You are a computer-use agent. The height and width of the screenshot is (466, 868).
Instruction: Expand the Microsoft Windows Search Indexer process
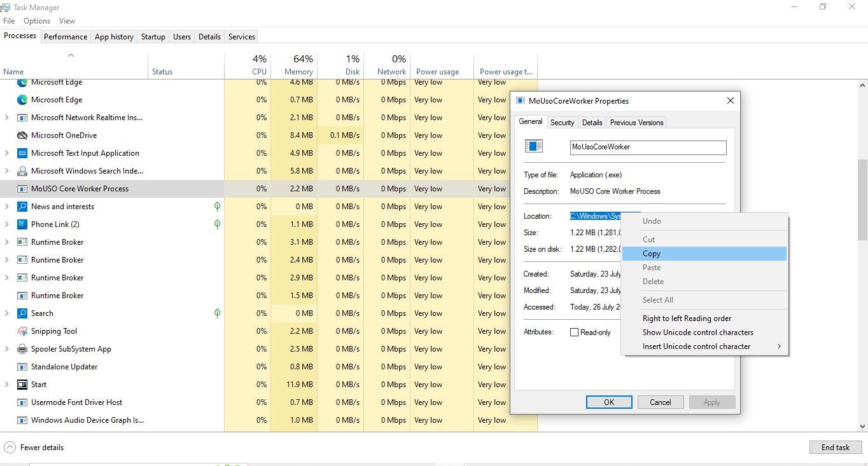pos(7,171)
